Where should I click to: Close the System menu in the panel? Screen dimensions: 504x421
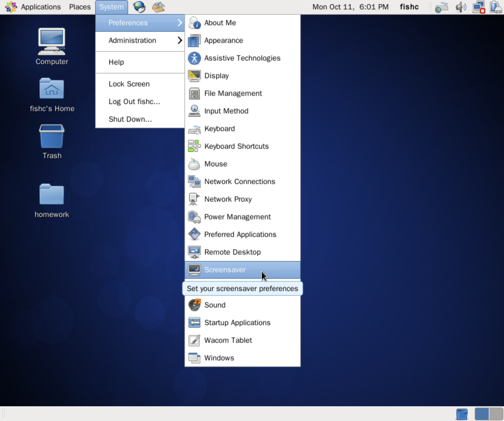112,7
